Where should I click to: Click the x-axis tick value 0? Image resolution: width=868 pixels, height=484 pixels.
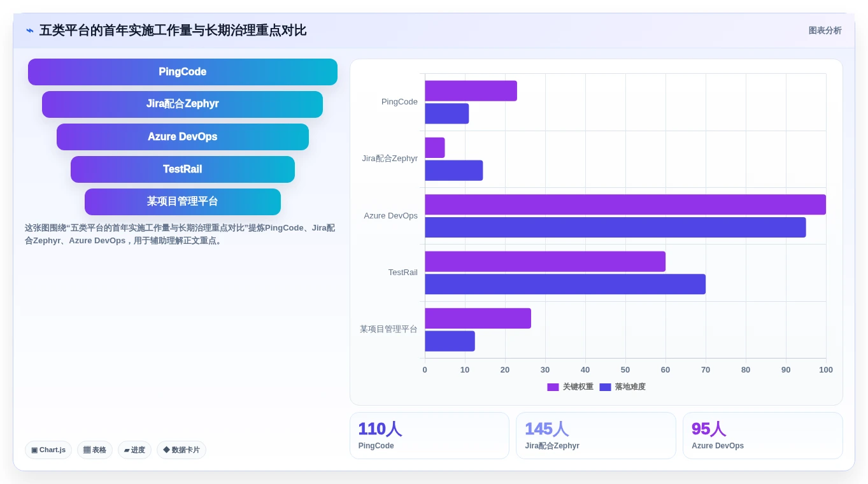click(425, 370)
